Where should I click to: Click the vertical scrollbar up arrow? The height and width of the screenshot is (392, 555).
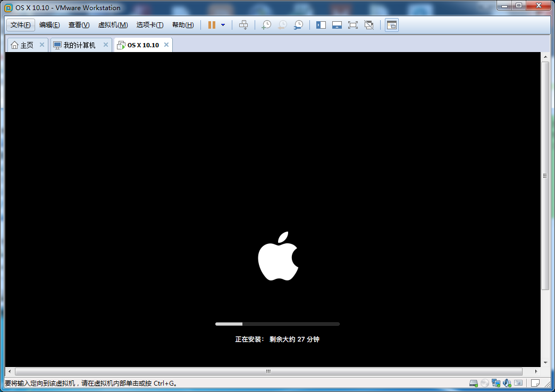[545, 57]
